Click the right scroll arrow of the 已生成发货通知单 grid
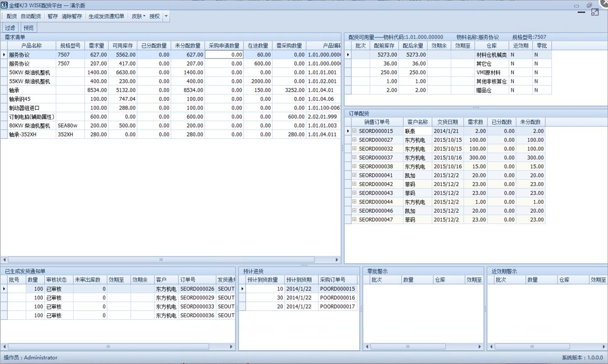This screenshot has height=364, width=608. [231, 347]
